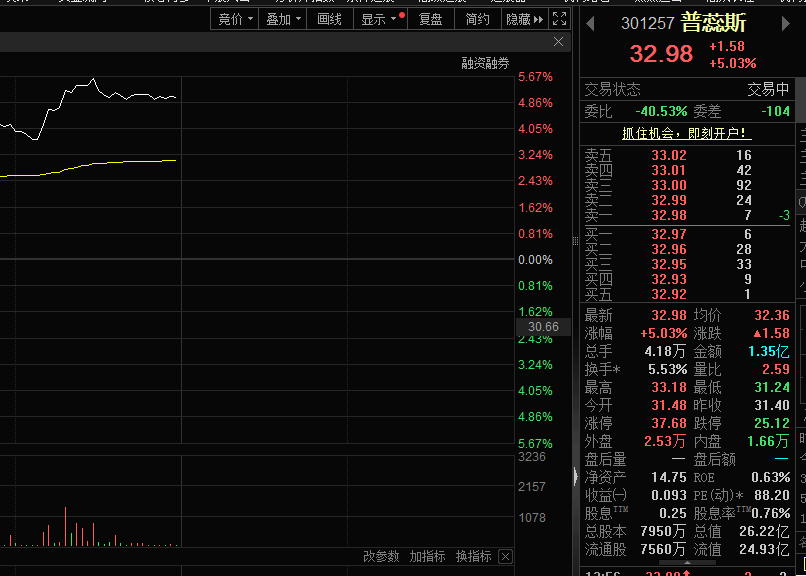Image resolution: width=806 pixels, height=576 pixels.
Task: Click the 总股本 value 7950万
Action: click(x=663, y=531)
